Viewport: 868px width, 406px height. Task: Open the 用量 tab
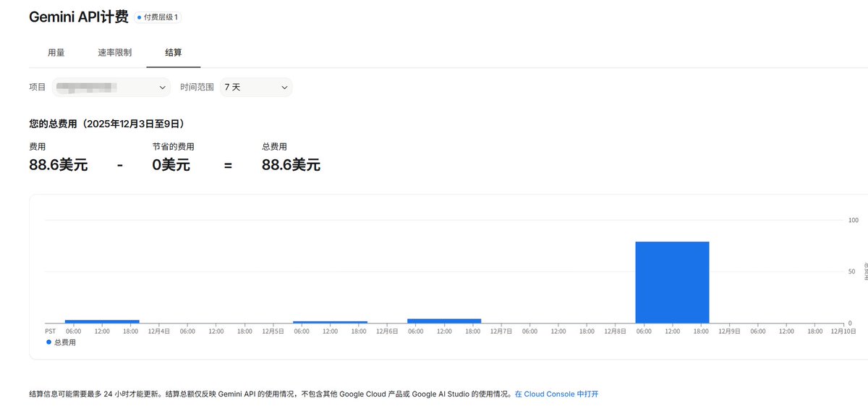click(56, 53)
